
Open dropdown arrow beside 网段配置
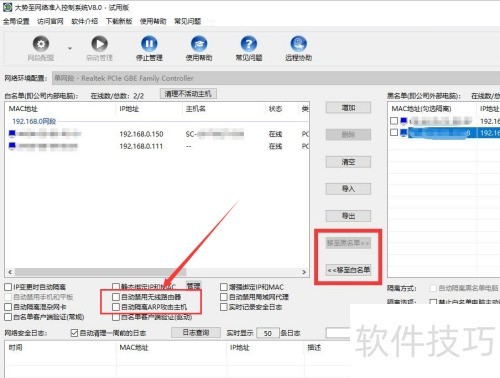pos(70,48)
